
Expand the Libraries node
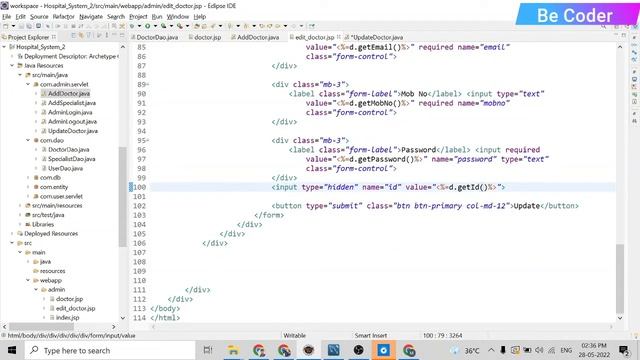point(20,224)
